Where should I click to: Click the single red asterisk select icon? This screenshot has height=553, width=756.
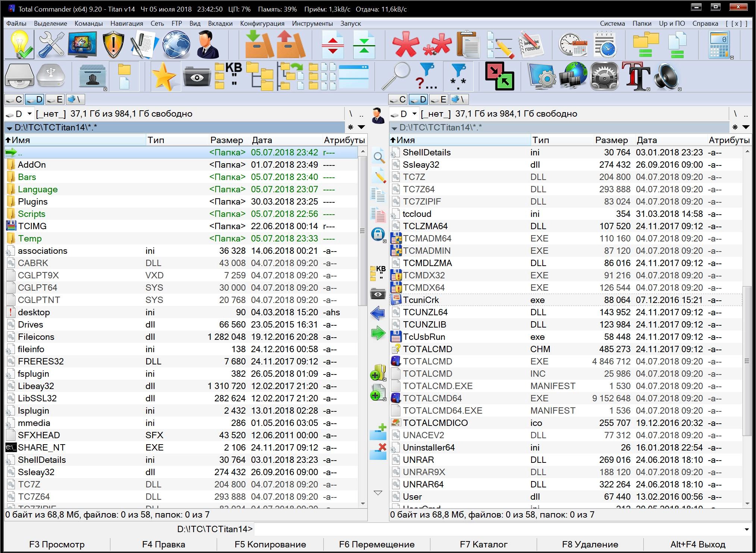point(405,45)
